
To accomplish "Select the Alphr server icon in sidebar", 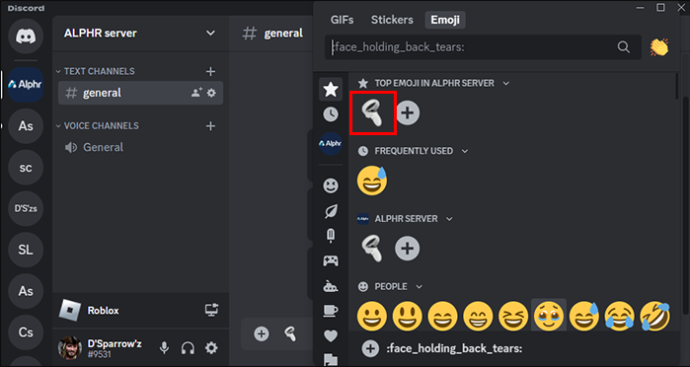I will tap(26, 84).
